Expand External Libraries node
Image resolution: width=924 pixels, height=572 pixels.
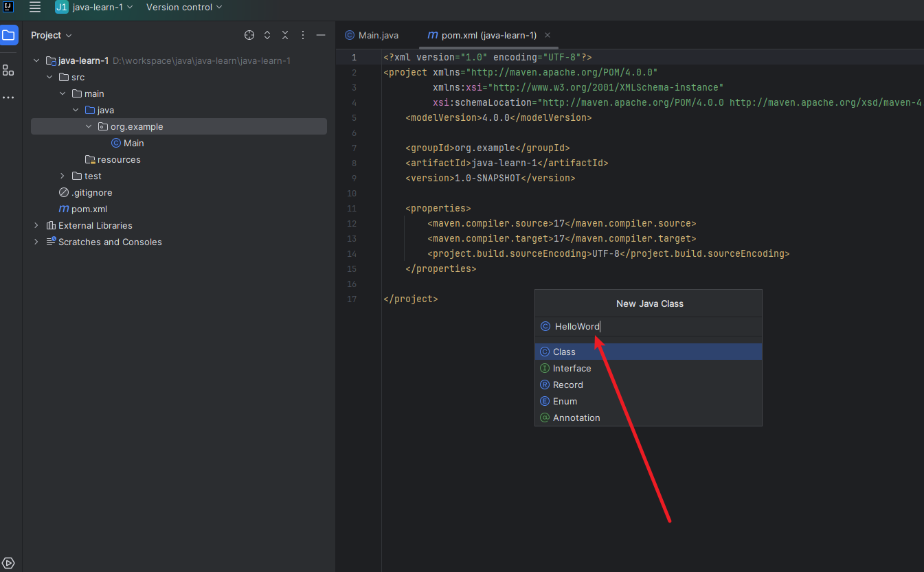36,225
